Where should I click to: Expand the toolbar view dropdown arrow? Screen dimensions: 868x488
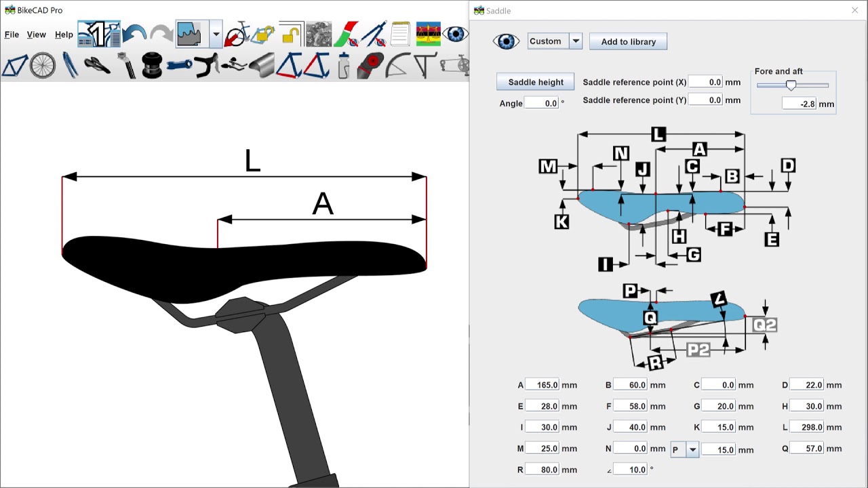(216, 34)
